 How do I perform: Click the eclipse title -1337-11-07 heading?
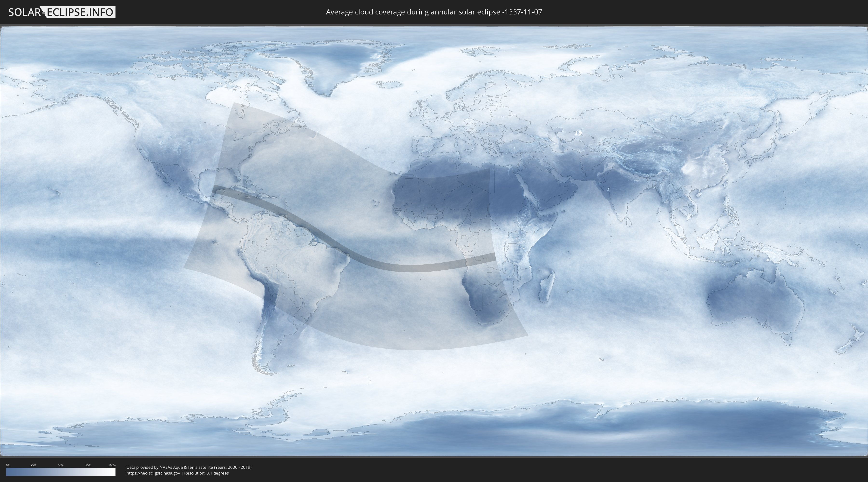click(x=434, y=12)
